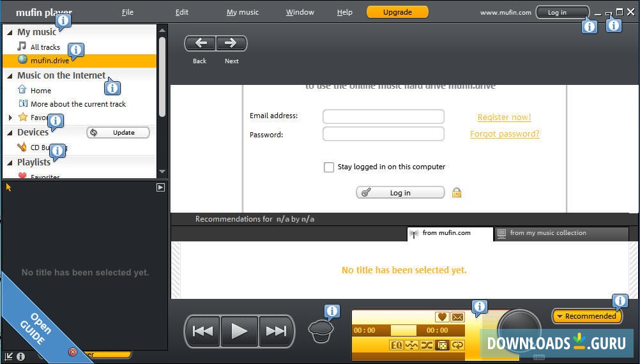The width and height of the screenshot is (640, 364).
Task: Skip to the previous track
Action: tap(202, 331)
